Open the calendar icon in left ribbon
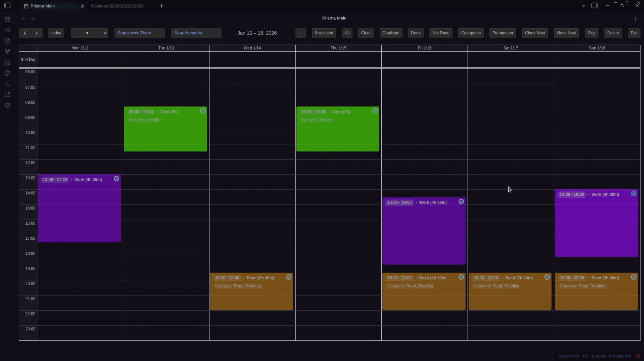This screenshot has width=644, height=361. tap(7, 19)
